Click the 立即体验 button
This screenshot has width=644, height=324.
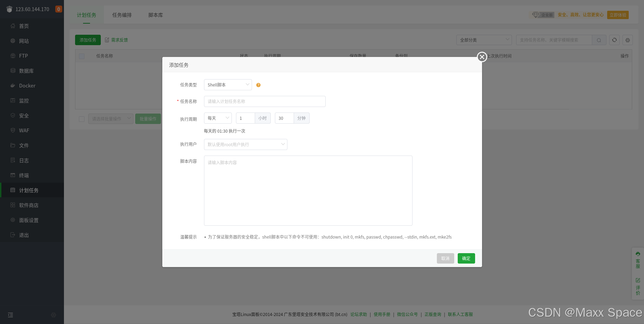point(618,15)
